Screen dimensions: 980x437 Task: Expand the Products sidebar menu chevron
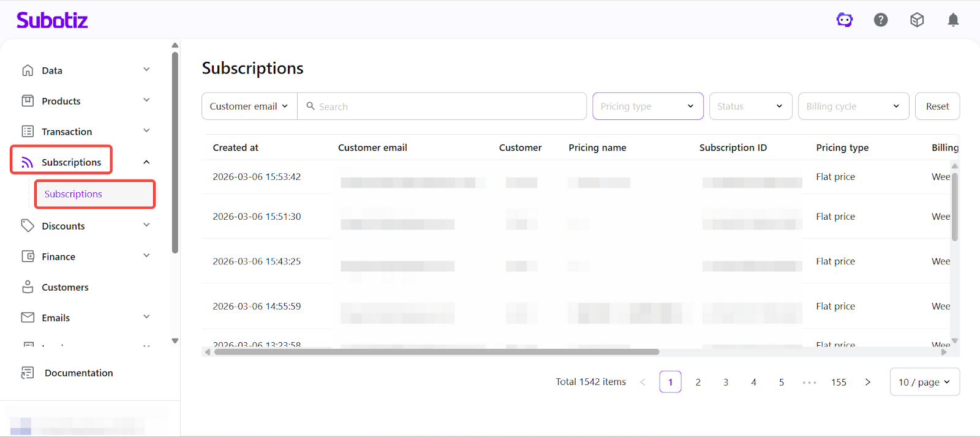[146, 100]
